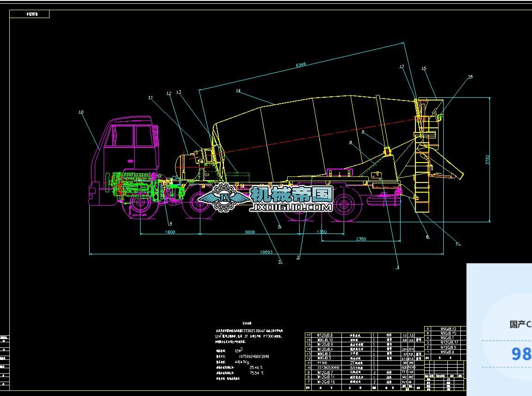The image size is (532, 396).
Task: Click part callout number 1 below chassis
Action: point(398,267)
